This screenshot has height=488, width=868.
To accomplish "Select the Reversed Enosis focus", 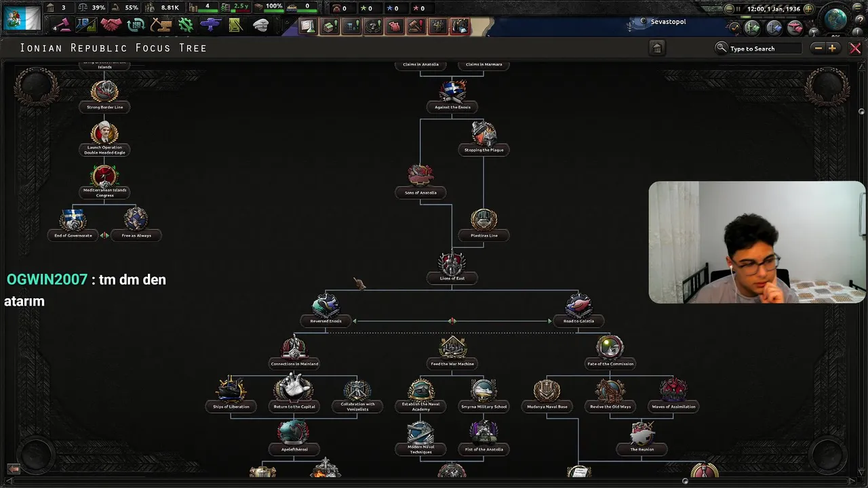I will tap(325, 310).
